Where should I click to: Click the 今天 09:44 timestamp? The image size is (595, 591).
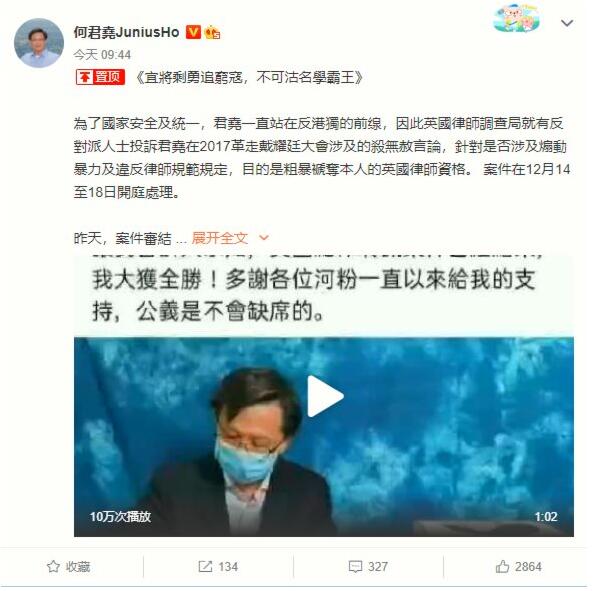(102, 55)
